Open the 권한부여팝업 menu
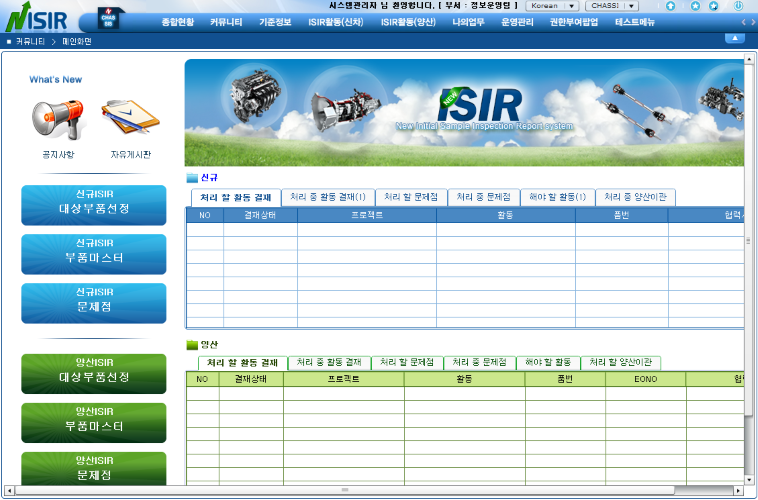This screenshot has width=758, height=500. 574,22
